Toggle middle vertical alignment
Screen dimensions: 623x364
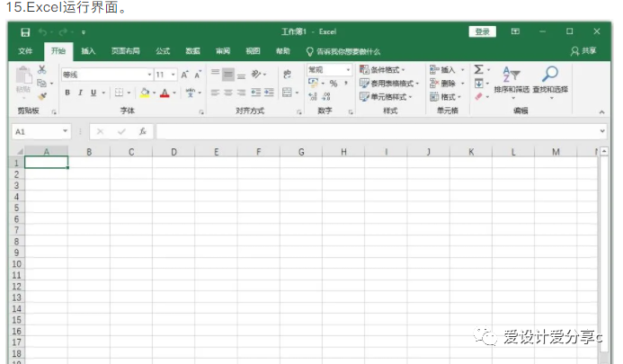coord(228,74)
